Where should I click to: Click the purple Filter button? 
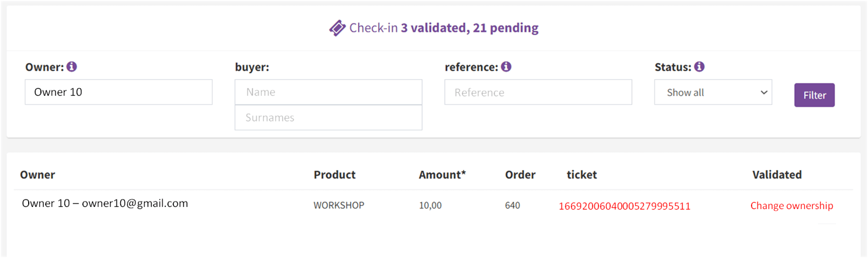pos(814,95)
